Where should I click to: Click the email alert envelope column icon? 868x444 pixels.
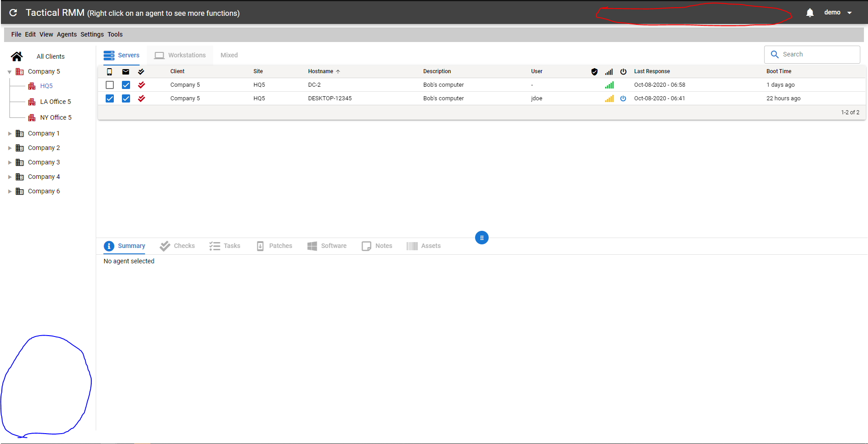[x=126, y=71]
